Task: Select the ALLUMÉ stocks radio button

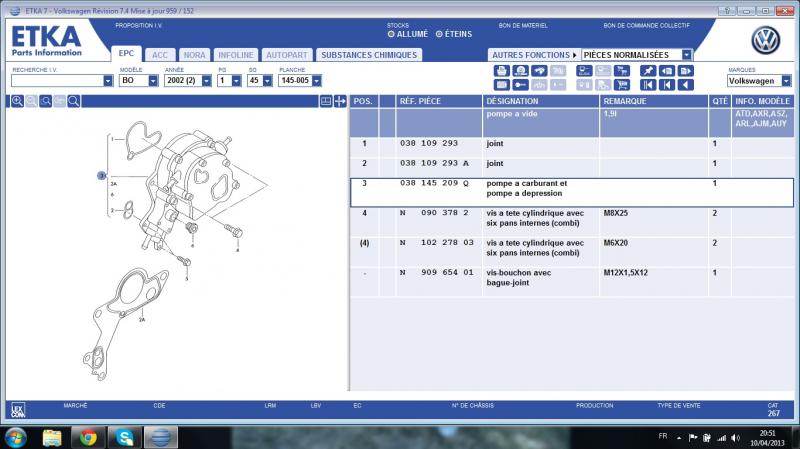Action: (x=391, y=34)
